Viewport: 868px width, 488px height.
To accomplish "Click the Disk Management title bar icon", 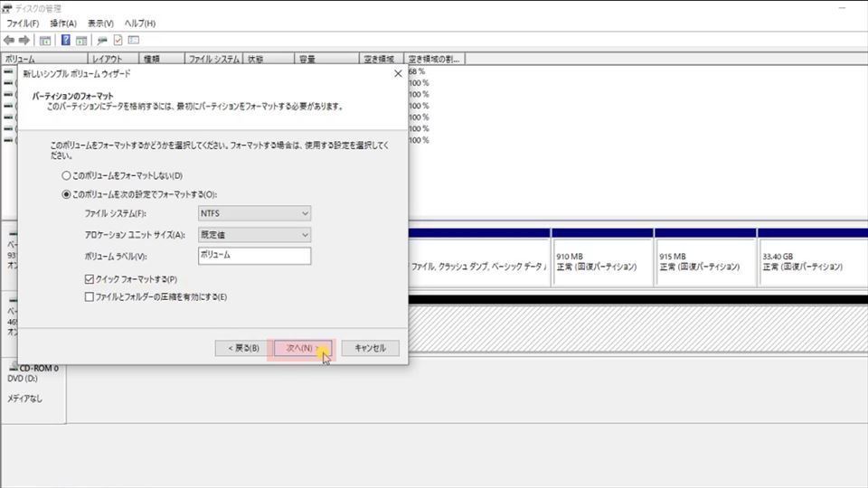I will (7, 8).
